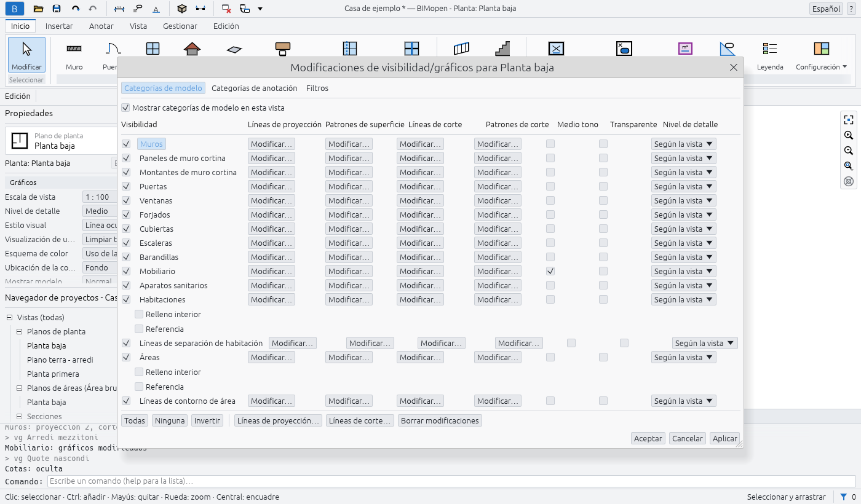
Task: Open Nivel de detalle dropdown for Cubiertas
Action: click(x=684, y=229)
